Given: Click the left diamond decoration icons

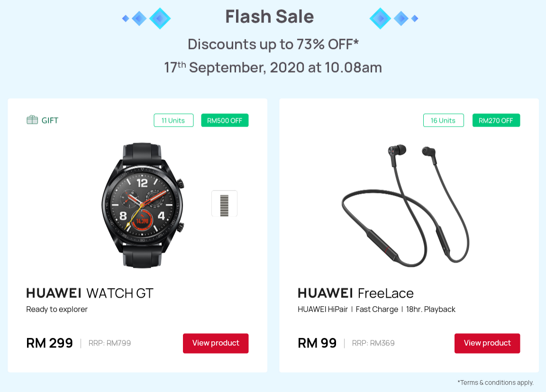Looking at the screenshot, I should [x=146, y=18].
